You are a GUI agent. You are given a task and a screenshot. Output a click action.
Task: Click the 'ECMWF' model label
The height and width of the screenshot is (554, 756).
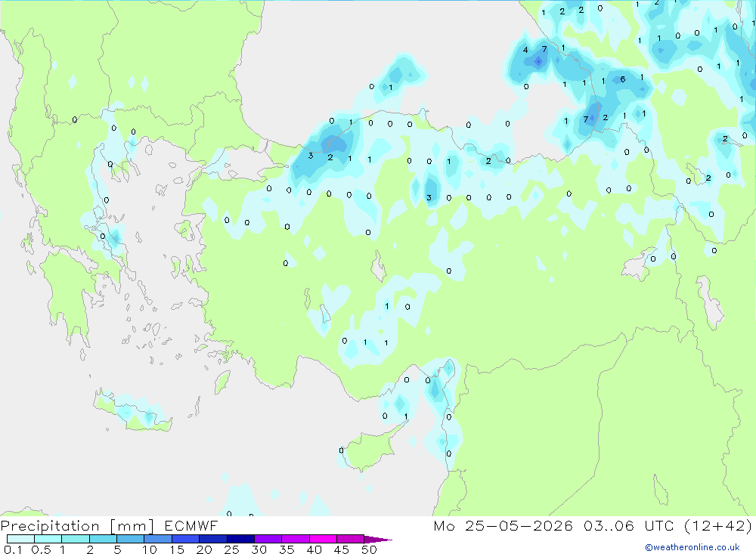coord(191,525)
